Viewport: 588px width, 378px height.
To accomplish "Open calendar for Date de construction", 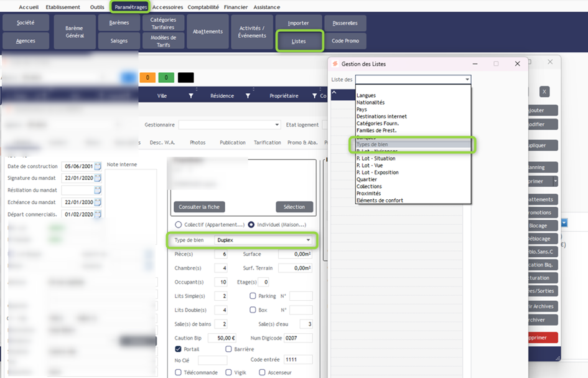I will [x=98, y=167].
